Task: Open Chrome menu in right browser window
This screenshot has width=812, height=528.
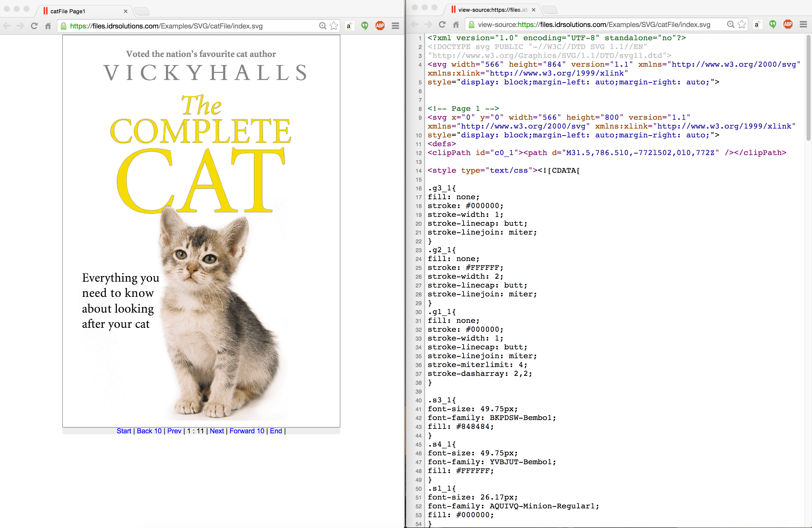Action: pos(803,25)
